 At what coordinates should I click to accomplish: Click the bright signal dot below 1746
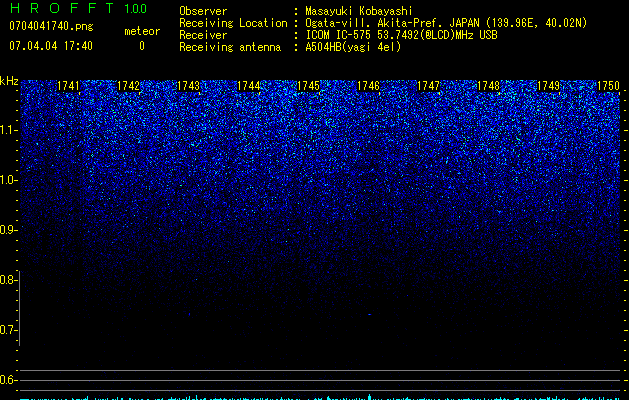click(x=369, y=315)
